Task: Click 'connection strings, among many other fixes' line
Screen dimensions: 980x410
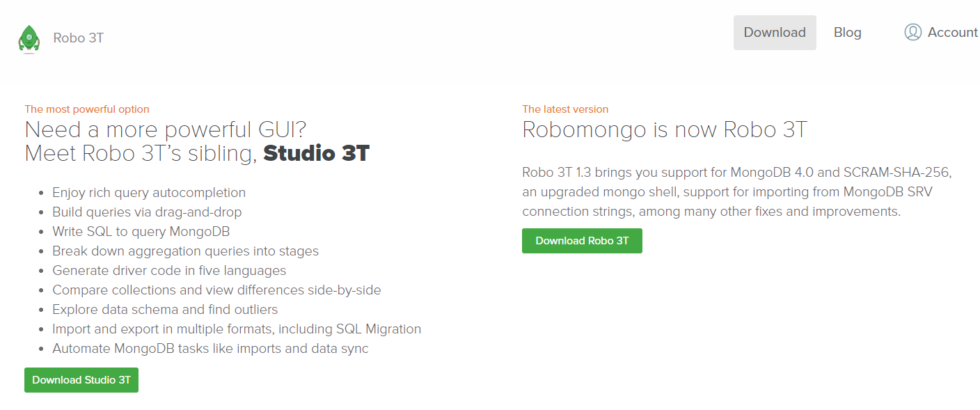Action: click(711, 211)
